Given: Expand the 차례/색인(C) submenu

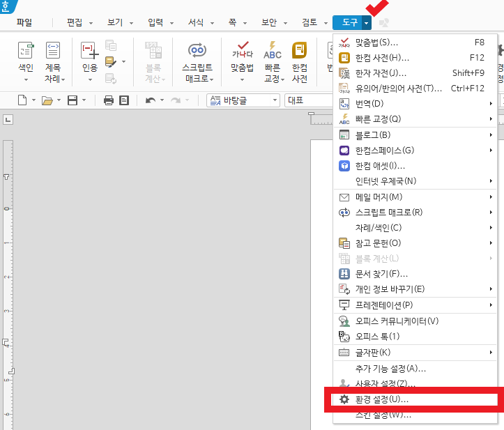Looking at the screenshot, I should tap(415, 228).
